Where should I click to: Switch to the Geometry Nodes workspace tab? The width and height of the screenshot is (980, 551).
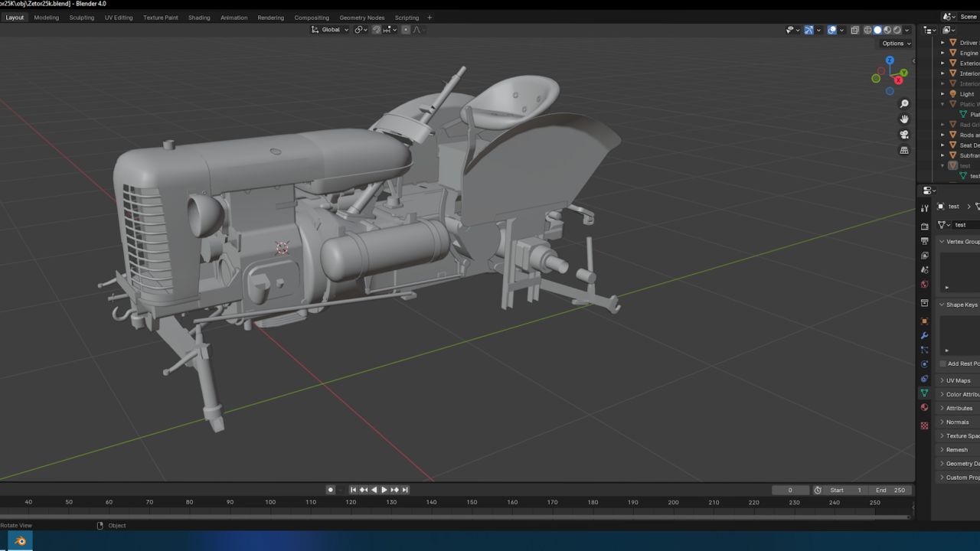tap(362, 18)
